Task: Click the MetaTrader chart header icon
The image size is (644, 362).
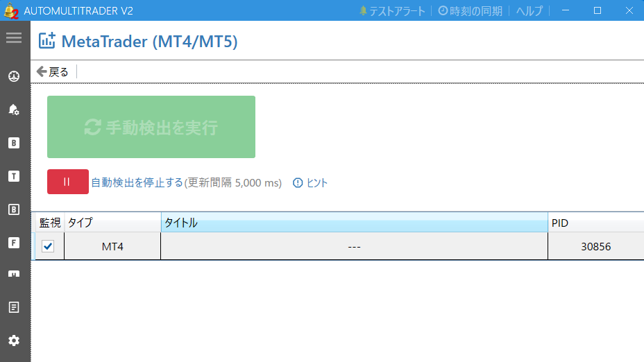Action: pos(46,41)
